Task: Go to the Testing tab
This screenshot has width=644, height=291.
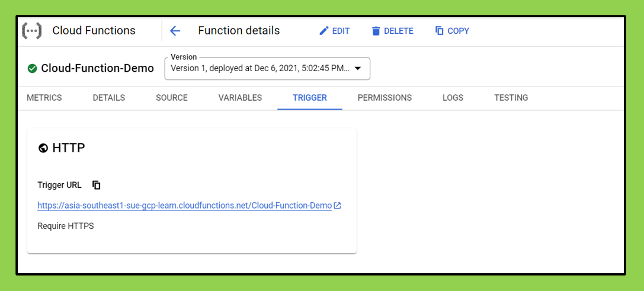Action: point(511,98)
